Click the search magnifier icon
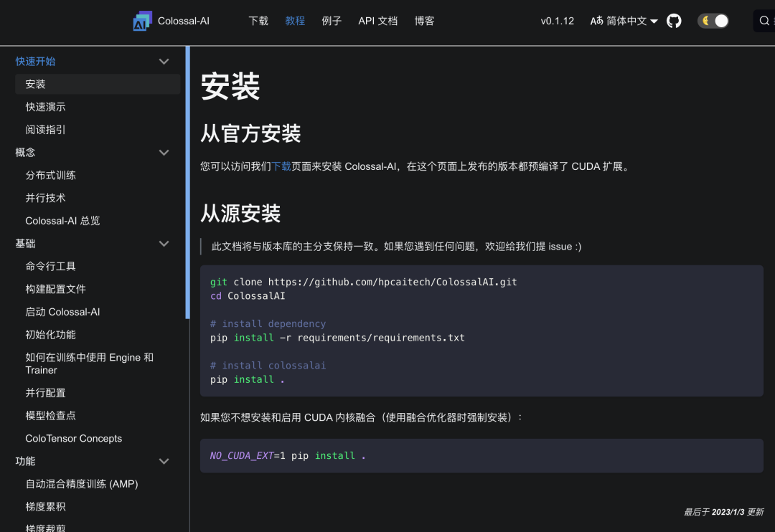 coord(764,21)
